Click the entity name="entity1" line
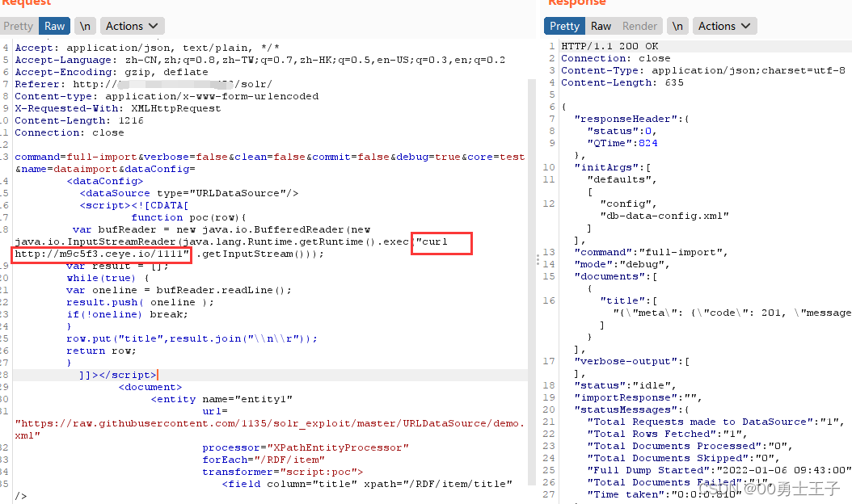 click(x=221, y=399)
